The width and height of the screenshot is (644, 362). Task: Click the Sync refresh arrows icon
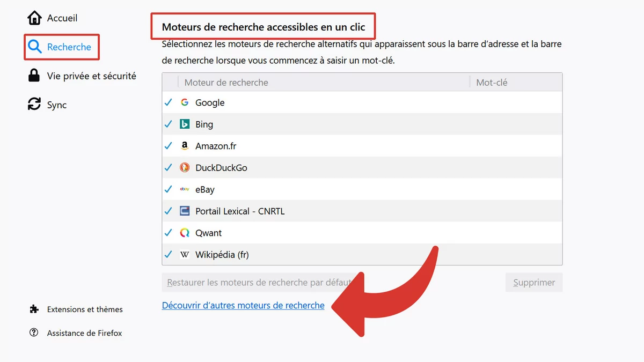(34, 105)
